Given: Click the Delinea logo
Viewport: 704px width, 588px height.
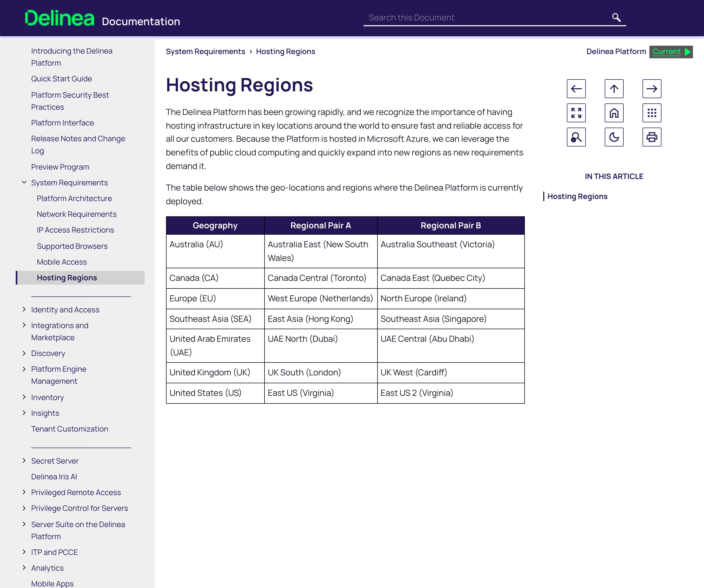Looking at the screenshot, I should tap(60, 18).
